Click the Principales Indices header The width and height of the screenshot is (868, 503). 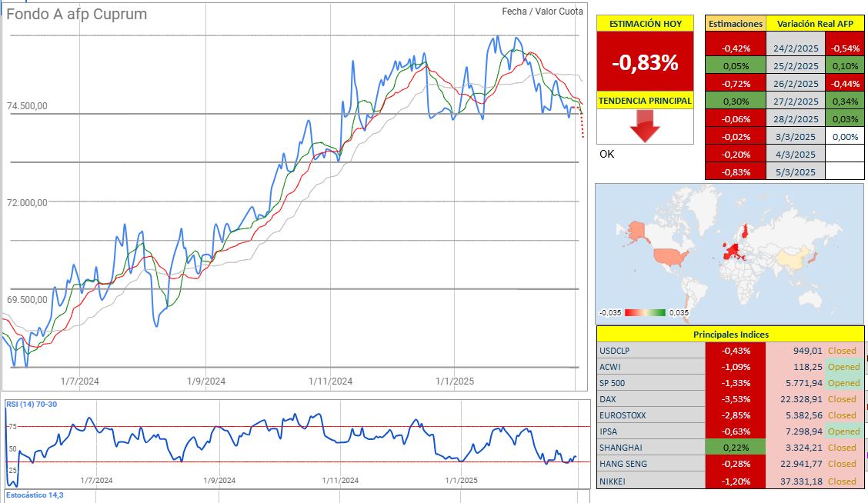click(731, 335)
